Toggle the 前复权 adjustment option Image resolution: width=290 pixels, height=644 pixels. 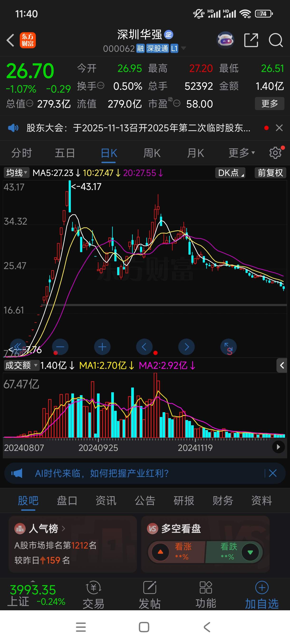click(x=270, y=173)
